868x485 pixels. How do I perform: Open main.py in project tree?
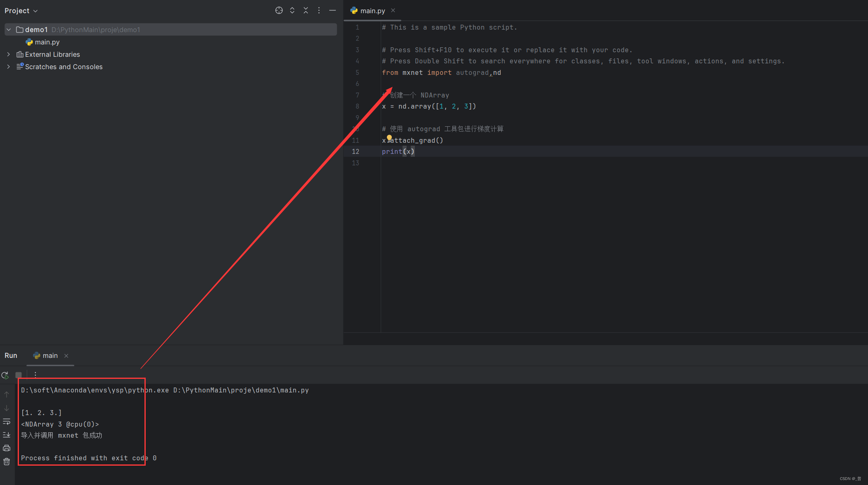47,42
